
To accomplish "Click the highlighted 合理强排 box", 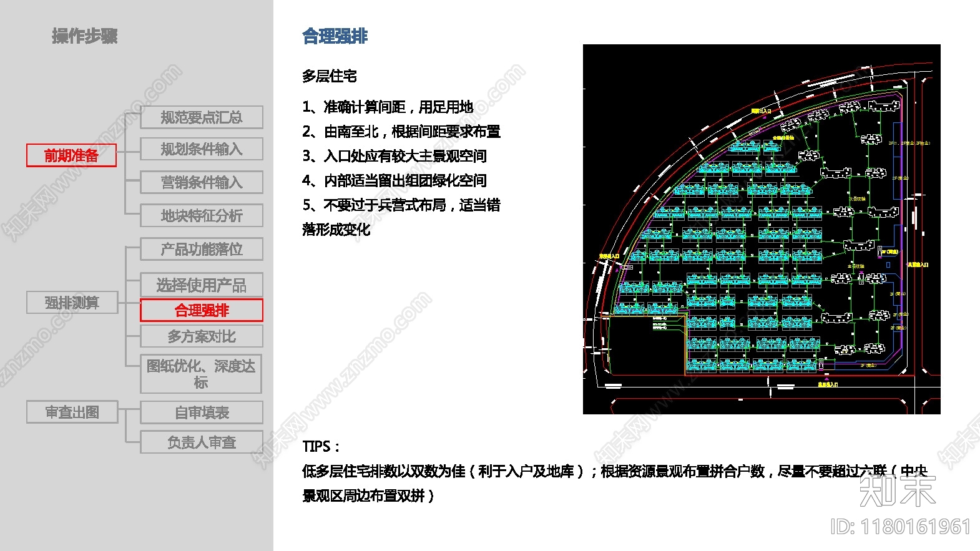I will click(x=202, y=310).
